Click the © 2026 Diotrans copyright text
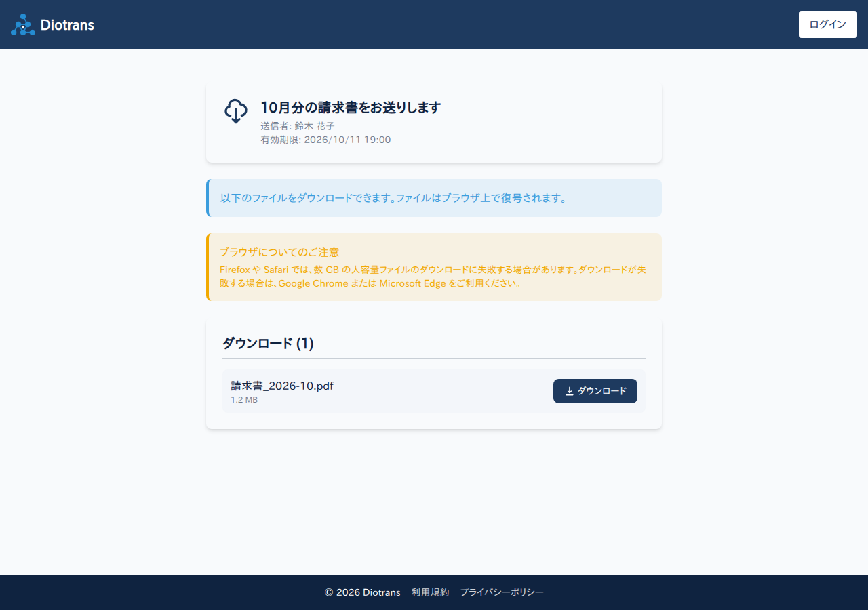The width and height of the screenshot is (868, 610). [363, 592]
